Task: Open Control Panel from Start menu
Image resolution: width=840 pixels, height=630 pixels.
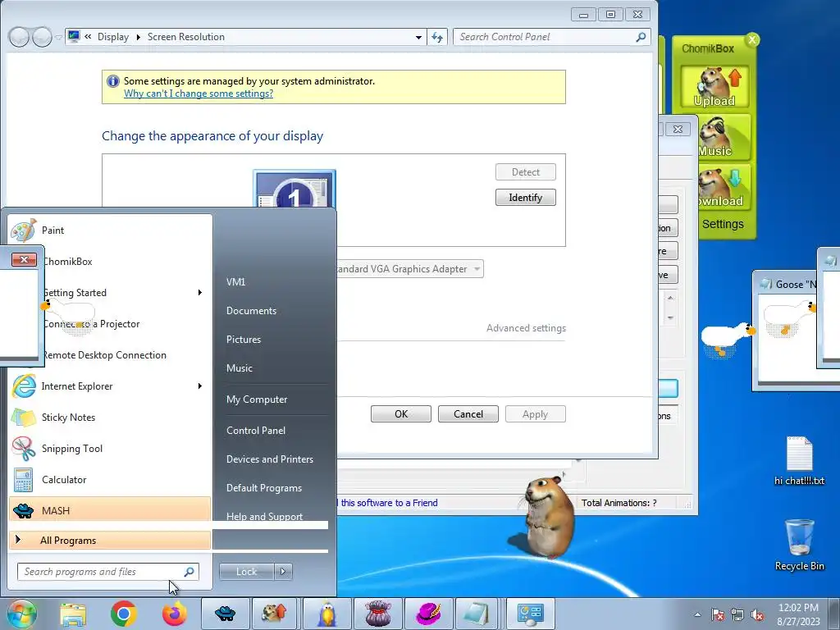Action: (x=256, y=430)
